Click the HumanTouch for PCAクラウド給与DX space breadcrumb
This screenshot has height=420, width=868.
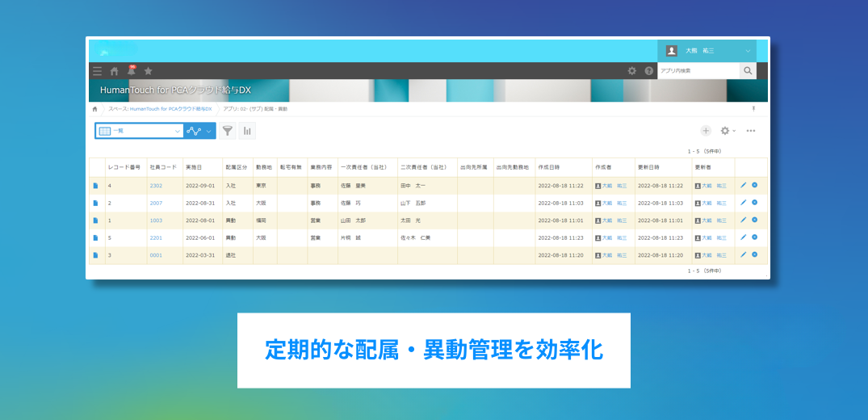170,108
